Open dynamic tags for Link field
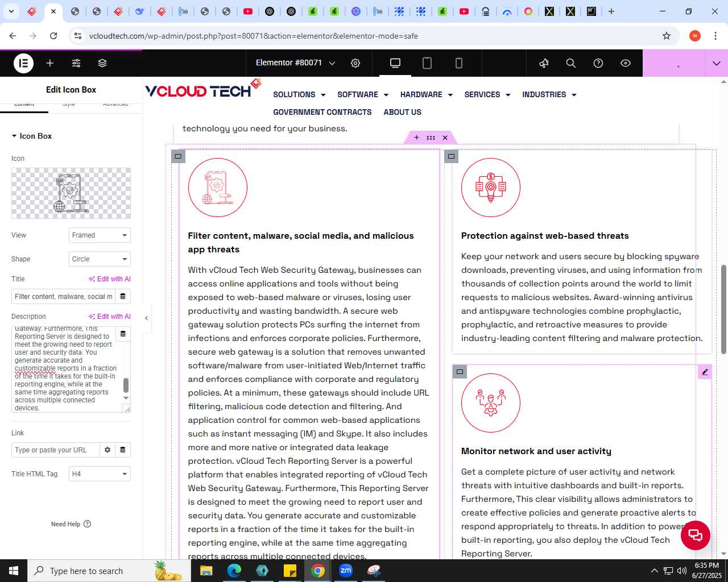728x582 pixels. (123, 450)
